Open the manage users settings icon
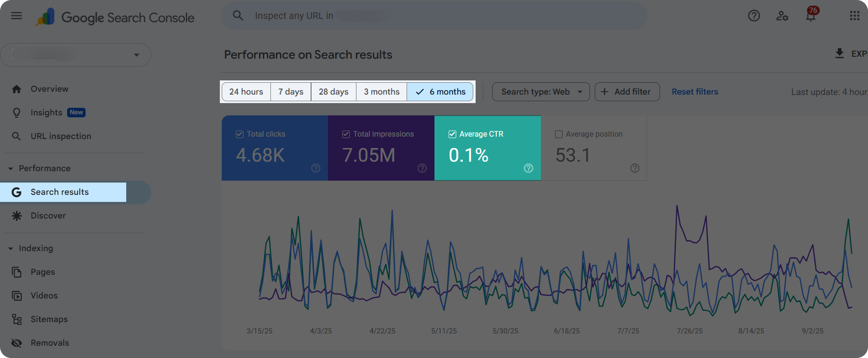 point(782,16)
